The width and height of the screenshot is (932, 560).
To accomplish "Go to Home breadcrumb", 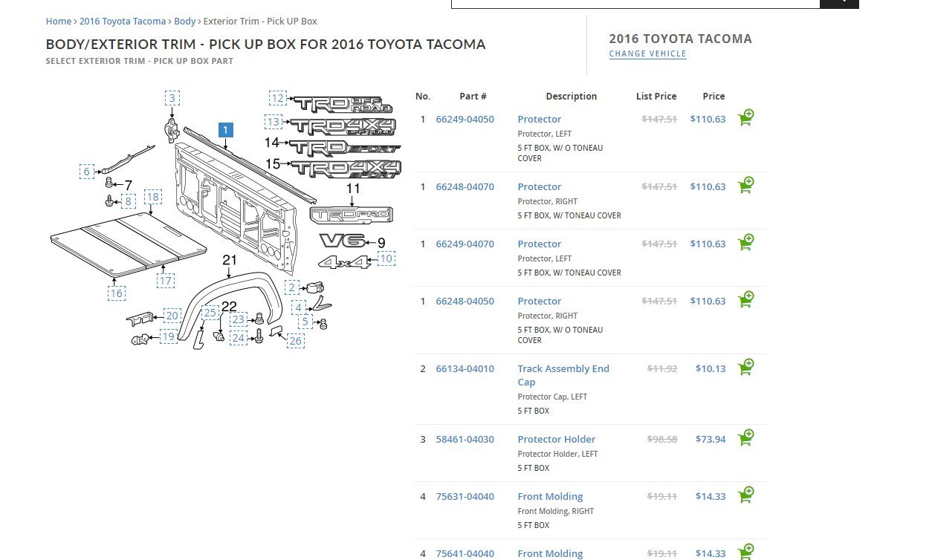I will pyautogui.click(x=59, y=22).
